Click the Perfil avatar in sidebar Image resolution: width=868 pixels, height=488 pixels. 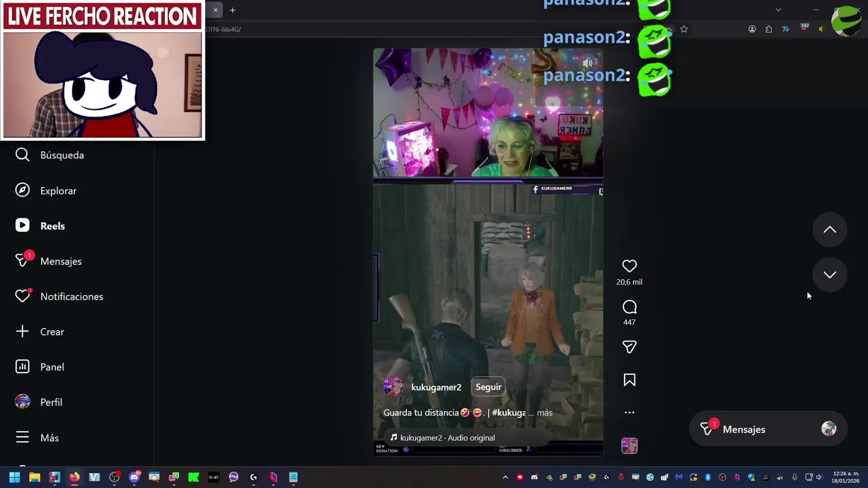coord(22,402)
